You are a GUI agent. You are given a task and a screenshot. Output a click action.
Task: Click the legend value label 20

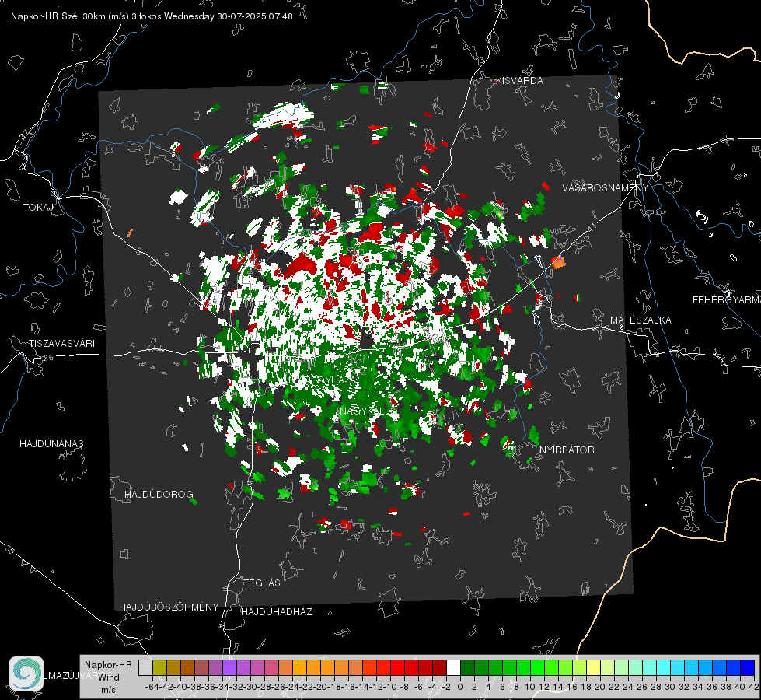(x=600, y=687)
